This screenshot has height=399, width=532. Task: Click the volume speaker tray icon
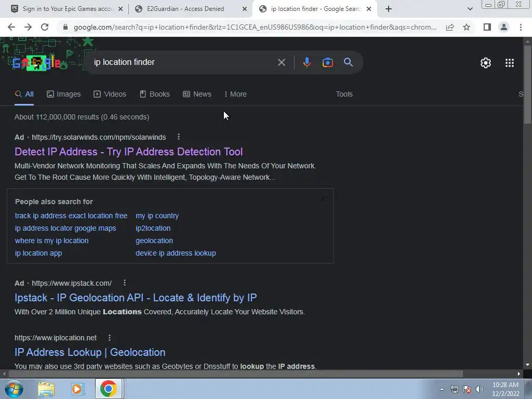click(x=480, y=389)
